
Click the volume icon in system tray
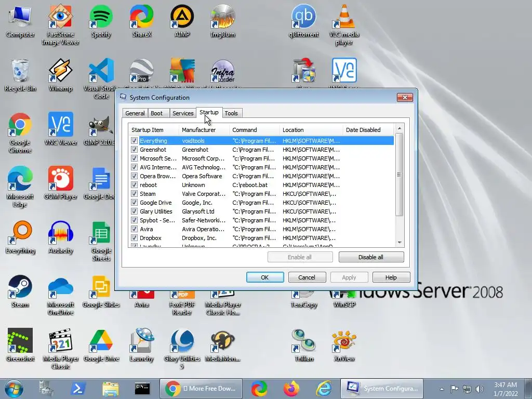(480, 389)
